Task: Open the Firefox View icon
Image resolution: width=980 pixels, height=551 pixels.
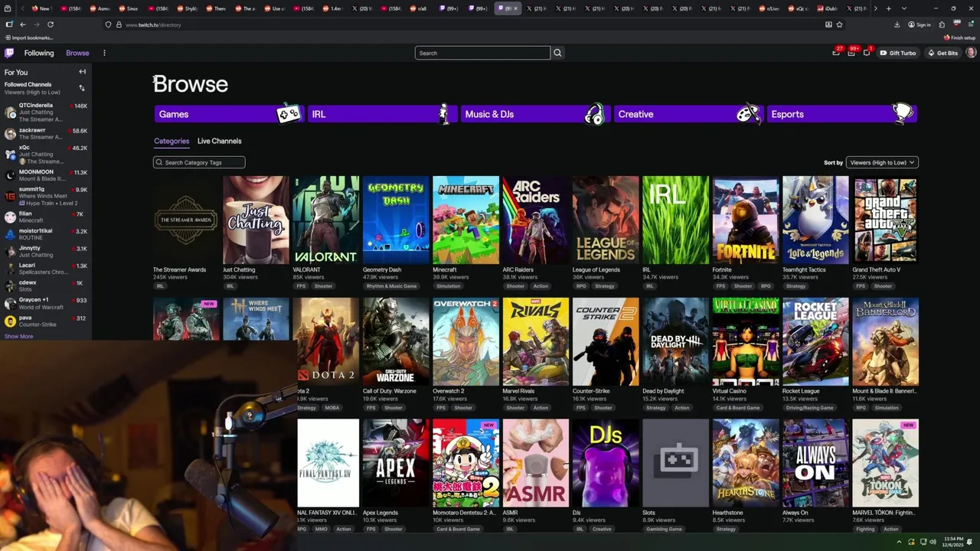Action: [8, 8]
